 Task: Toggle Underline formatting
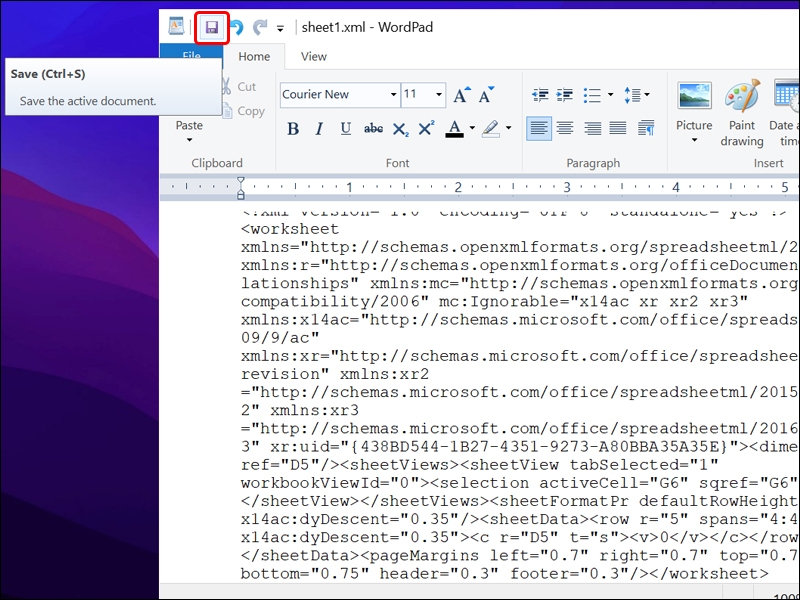click(x=345, y=129)
